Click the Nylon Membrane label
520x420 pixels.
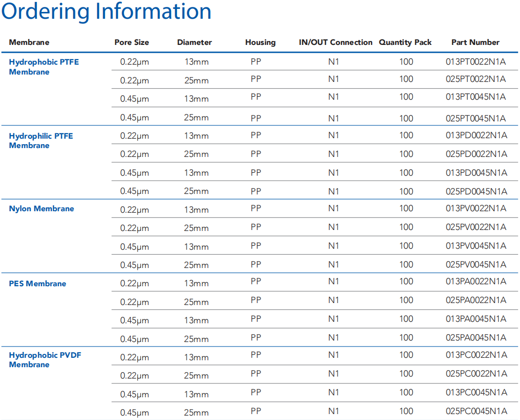[x=41, y=209]
